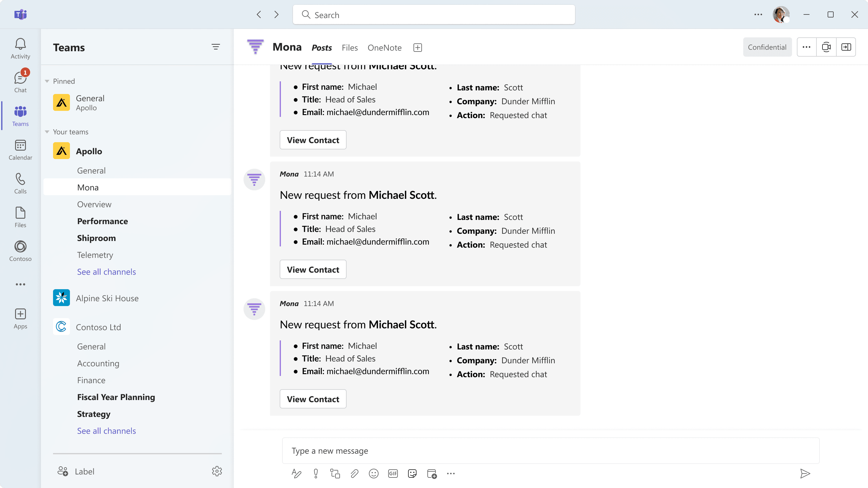Click See all channels under Apollo
The width and height of the screenshot is (868, 488).
click(106, 271)
